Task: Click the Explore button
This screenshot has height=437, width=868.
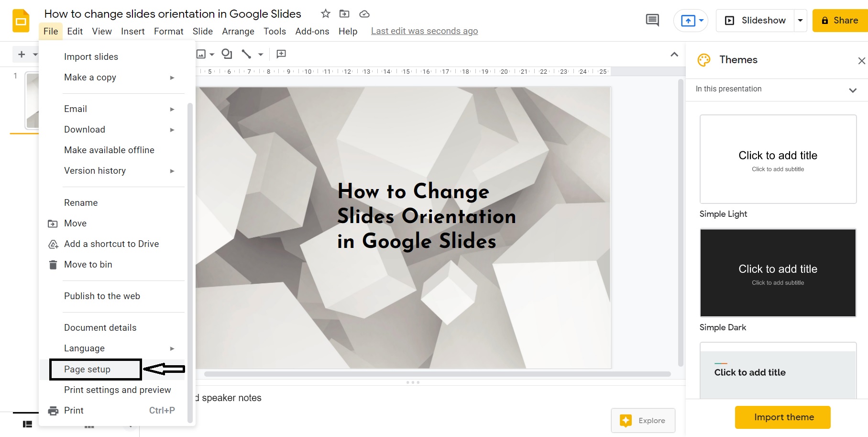Action: 643,421
